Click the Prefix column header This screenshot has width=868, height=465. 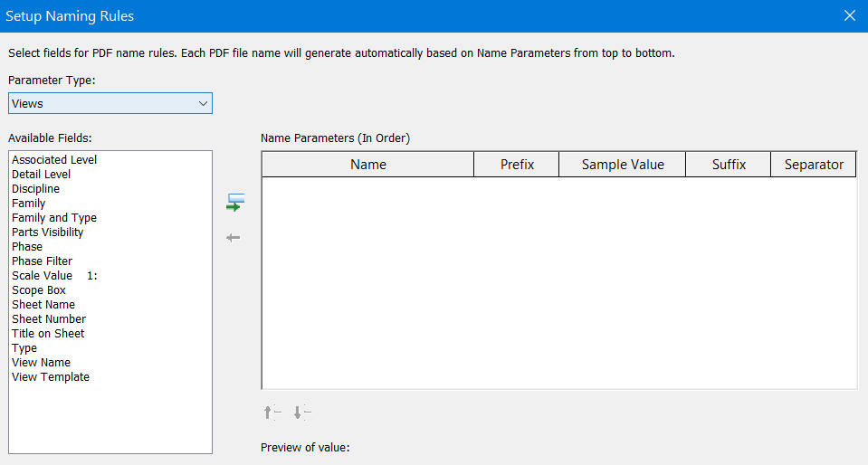(517, 165)
